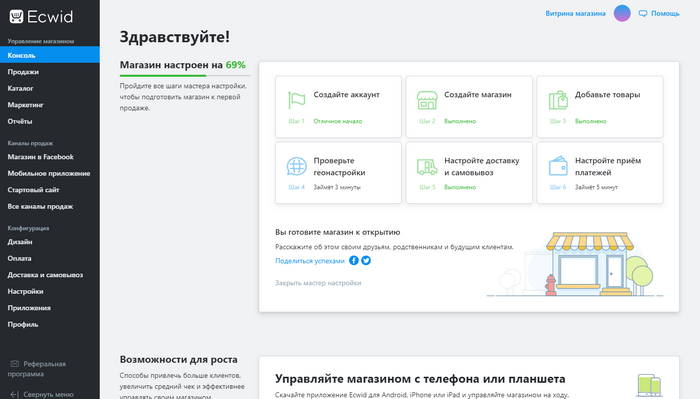Click the flag icon on Создайте аккаунт card
Image resolution: width=700 pixels, height=399 pixels.
296,100
